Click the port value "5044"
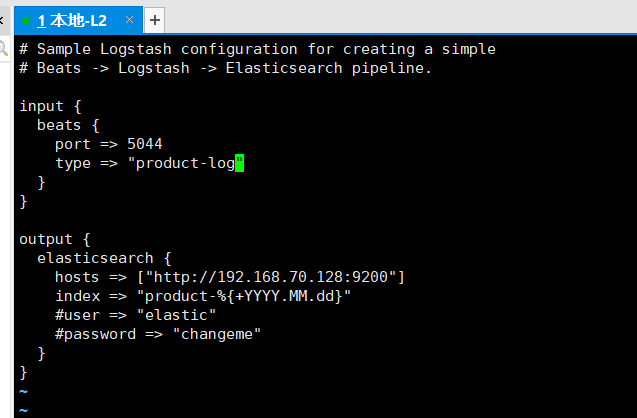This screenshot has height=418, width=637. [x=145, y=144]
